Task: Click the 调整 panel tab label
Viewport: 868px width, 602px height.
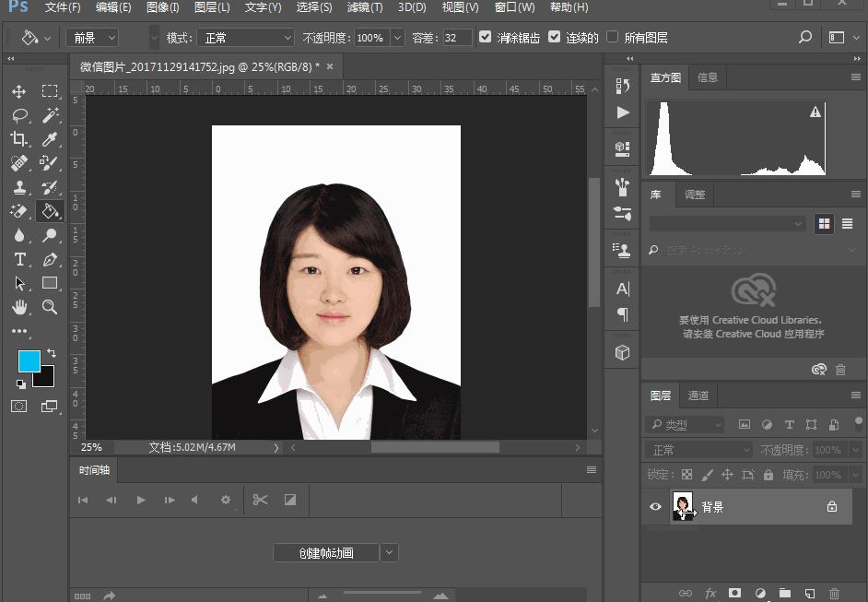Action: tap(694, 195)
